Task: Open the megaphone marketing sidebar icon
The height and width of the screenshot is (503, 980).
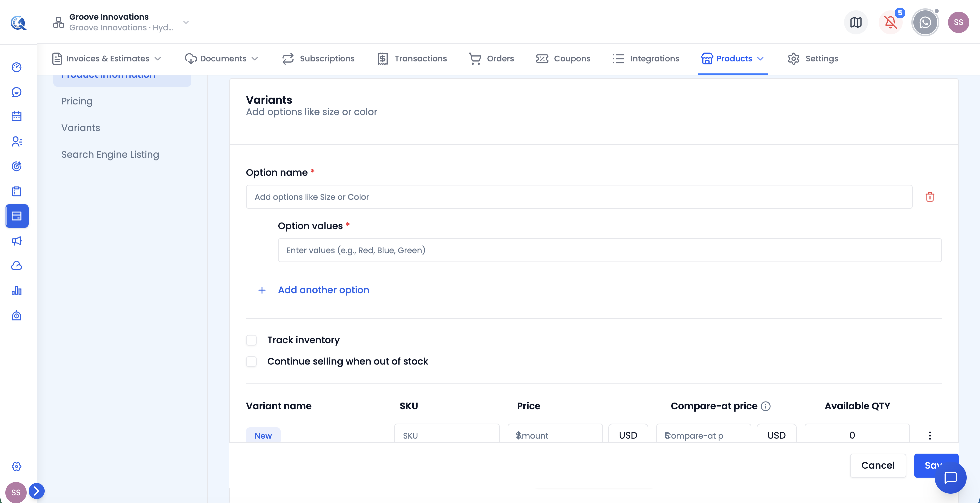Action: pos(16,241)
